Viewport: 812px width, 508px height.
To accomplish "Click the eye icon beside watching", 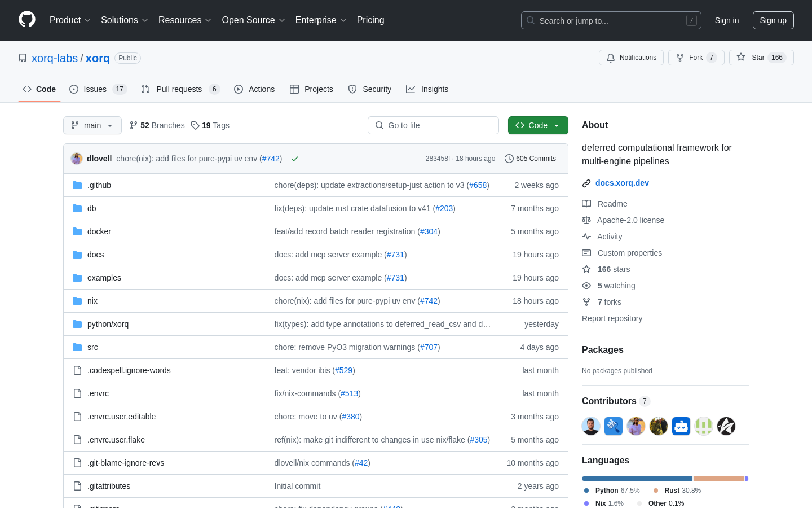I will (x=586, y=286).
